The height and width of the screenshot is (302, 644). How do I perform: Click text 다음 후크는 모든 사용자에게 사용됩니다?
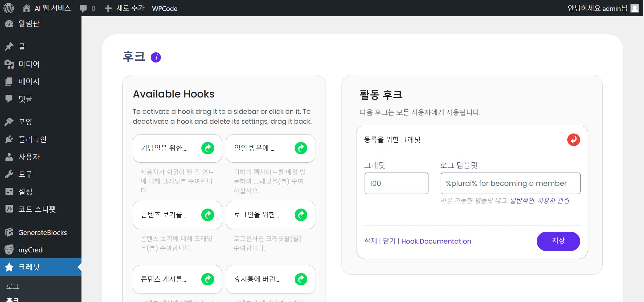420,112
